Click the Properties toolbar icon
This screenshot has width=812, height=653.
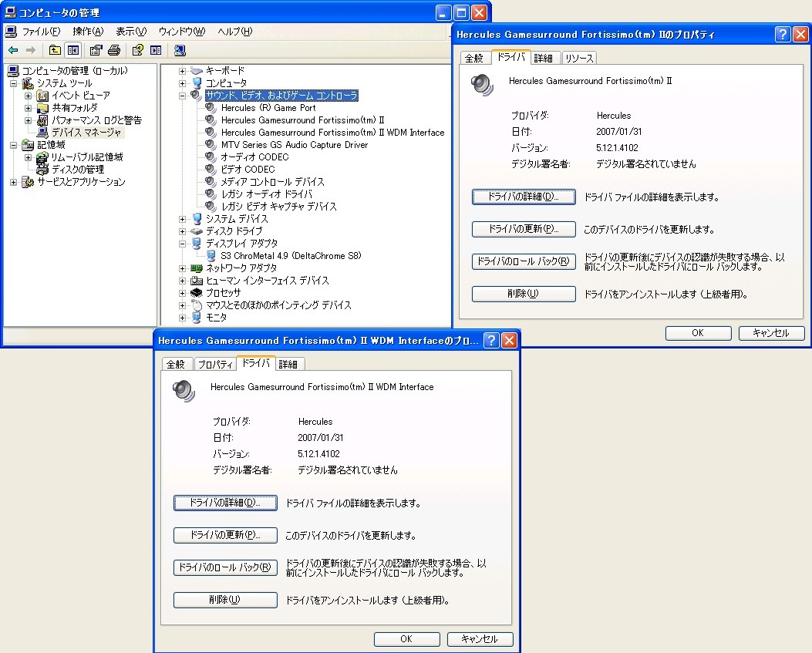pos(96,50)
